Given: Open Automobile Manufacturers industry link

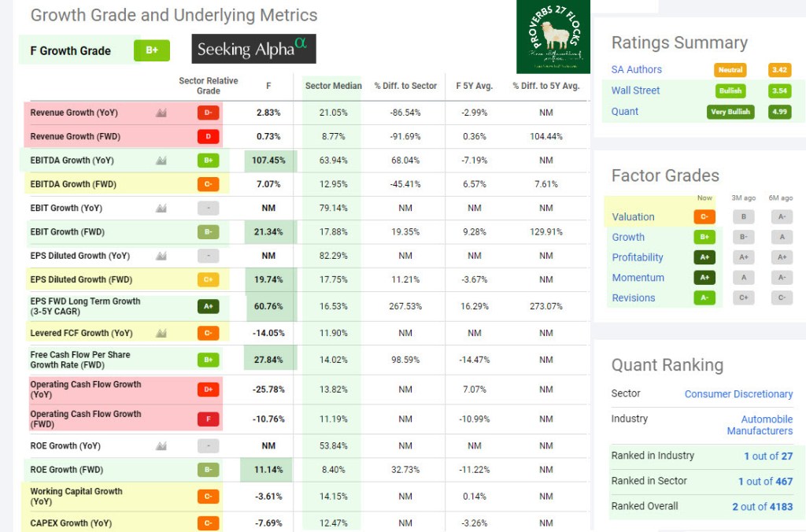Looking at the screenshot, I should tap(760, 425).
